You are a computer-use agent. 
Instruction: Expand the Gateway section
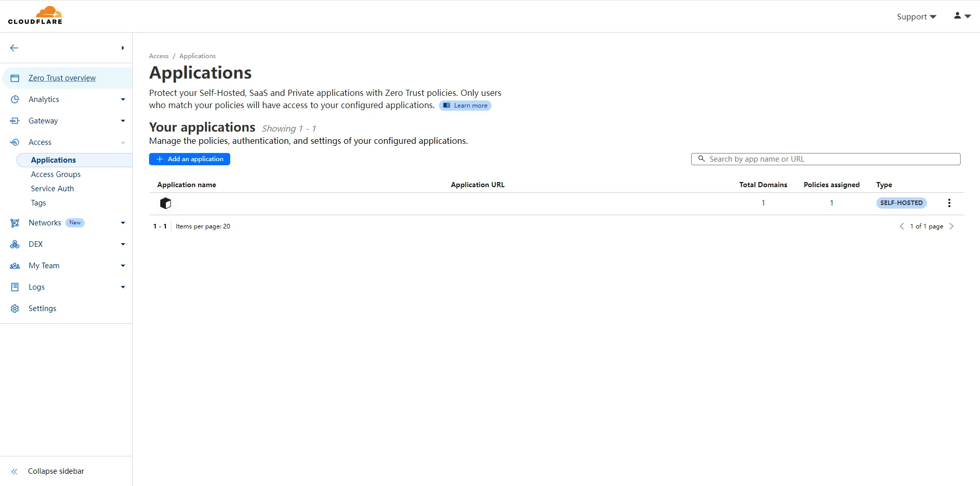click(x=122, y=121)
